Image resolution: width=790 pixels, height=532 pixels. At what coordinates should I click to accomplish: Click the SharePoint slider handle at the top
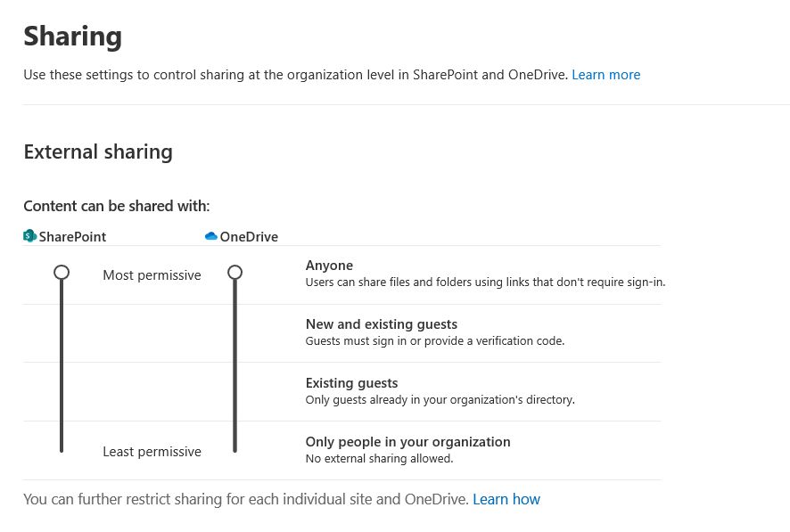62,272
